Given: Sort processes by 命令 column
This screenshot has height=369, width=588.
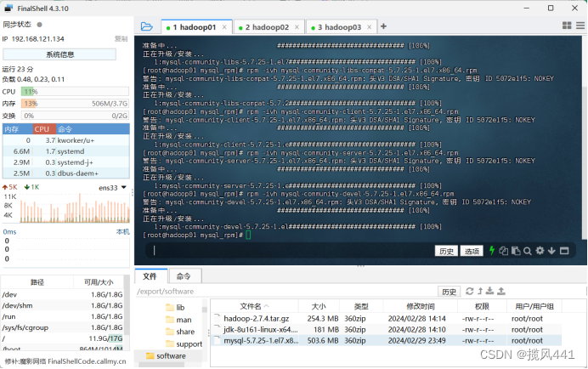Looking at the screenshot, I should tap(93, 128).
